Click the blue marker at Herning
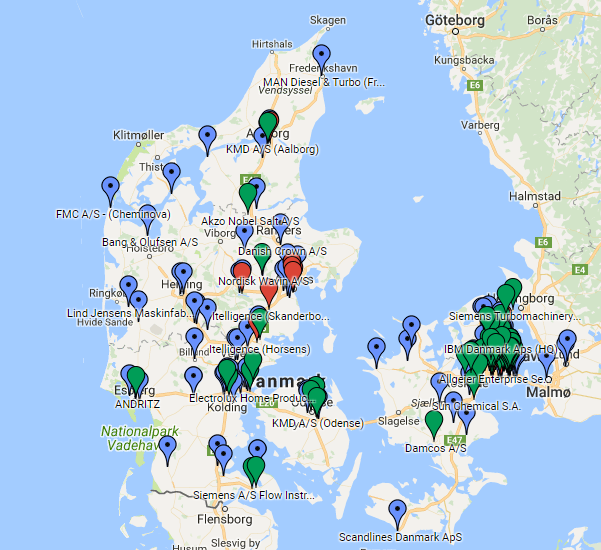Image resolution: width=601 pixels, height=550 pixels. [183, 276]
